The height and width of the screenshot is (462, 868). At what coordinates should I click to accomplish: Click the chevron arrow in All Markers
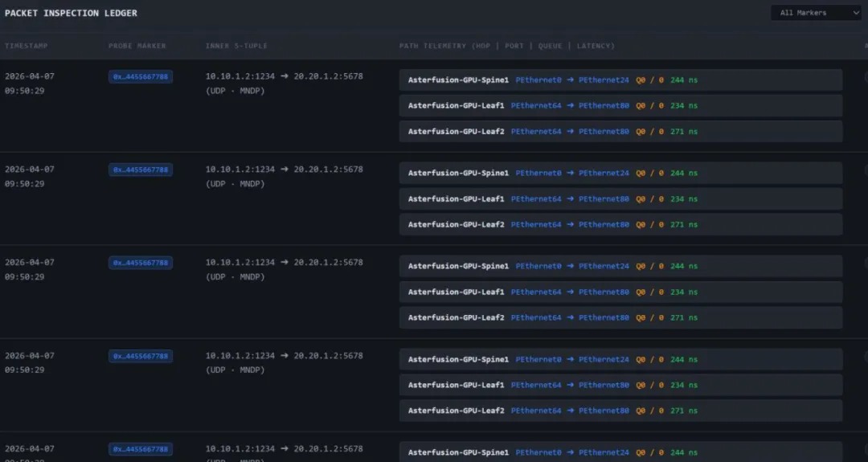point(854,13)
